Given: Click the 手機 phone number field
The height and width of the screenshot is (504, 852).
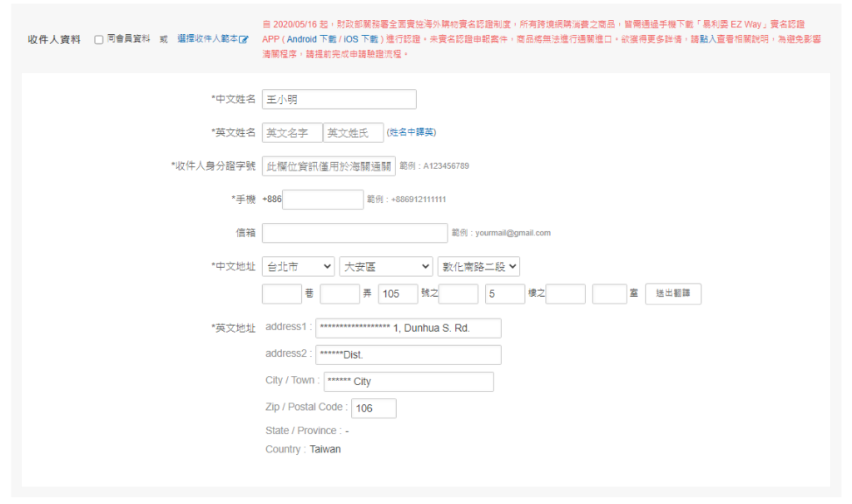Looking at the screenshot, I should click(x=323, y=200).
